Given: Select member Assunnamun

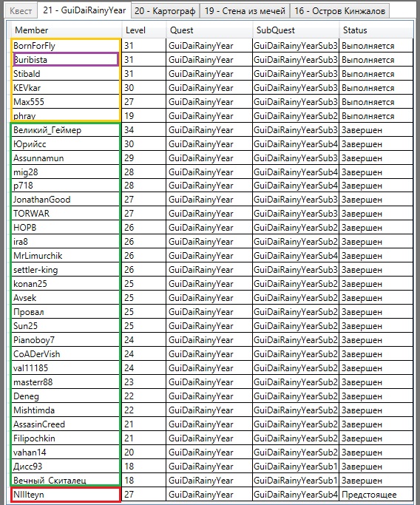Looking at the screenshot, I should tap(66, 158).
